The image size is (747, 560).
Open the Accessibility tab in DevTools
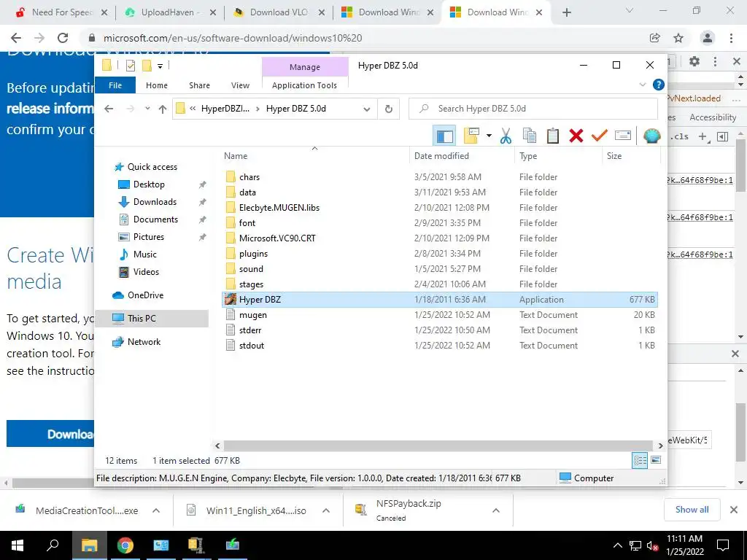pos(713,117)
